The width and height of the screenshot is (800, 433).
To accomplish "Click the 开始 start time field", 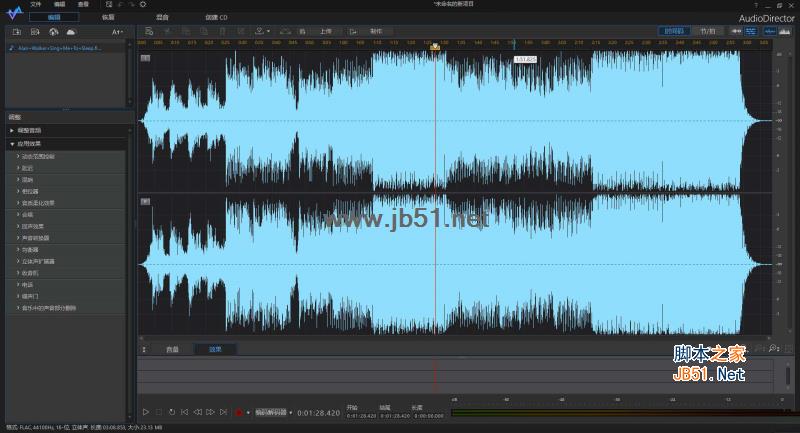I will pyautogui.click(x=361, y=416).
